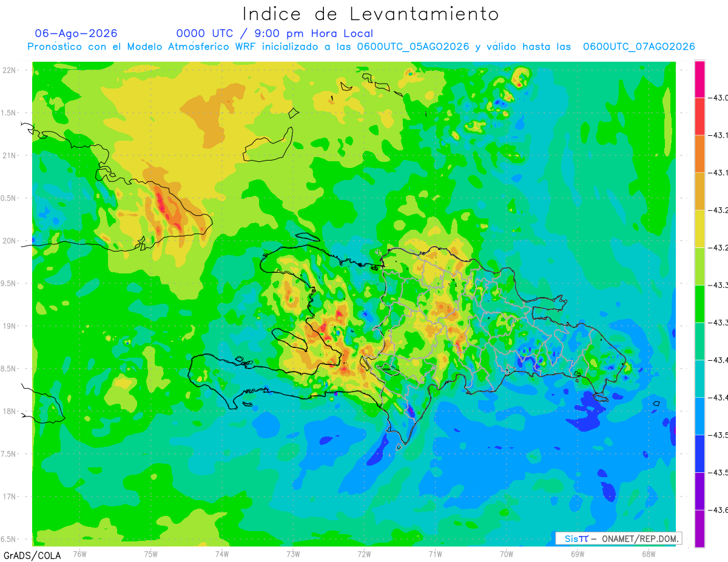Click '0000 UTC / 9:00 pm Hora Local'
728x562 pixels.
(x=275, y=33)
